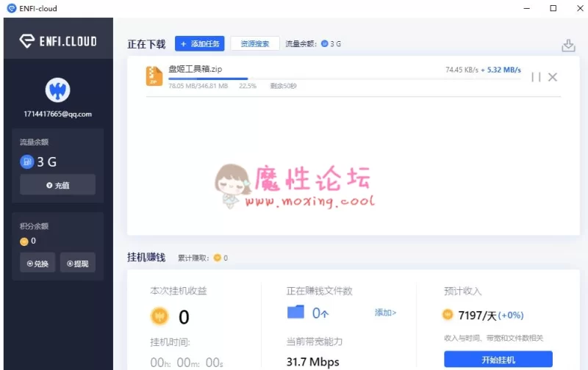This screenshot has height=370, width=588.
Task: Click the gold points coin in sidebar
Action: (x=24, y=242)
